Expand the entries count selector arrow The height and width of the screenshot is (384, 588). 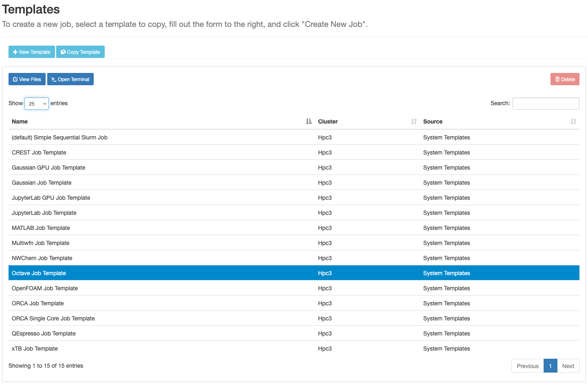pos(45,103)
